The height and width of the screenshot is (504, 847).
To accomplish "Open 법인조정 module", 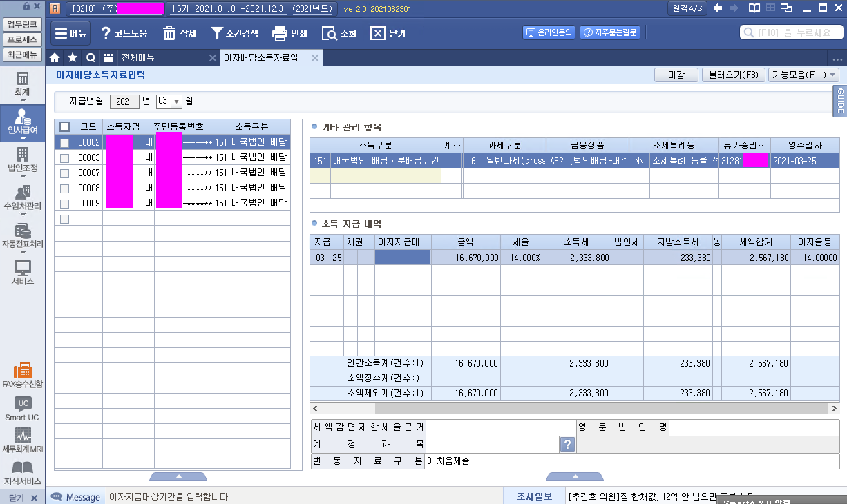I will [23, 159].
